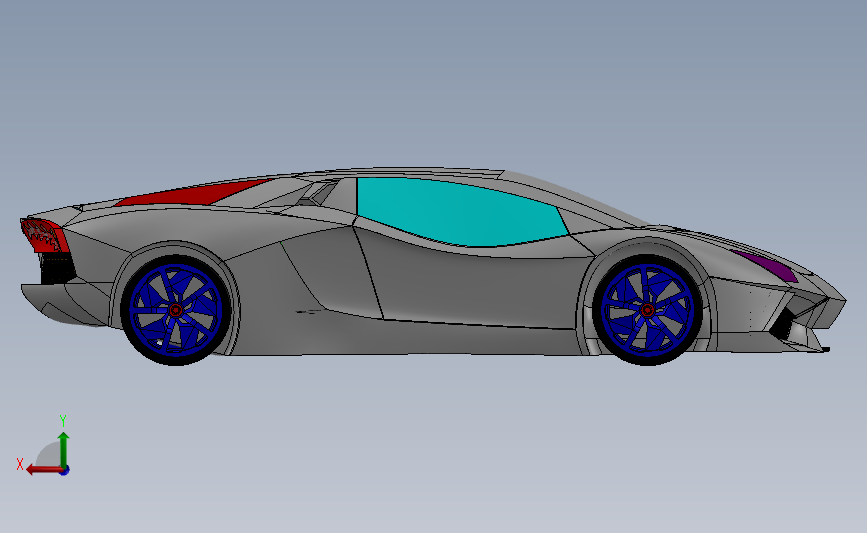
Task: Click the green Y label of triad
Action: point(62,421)
